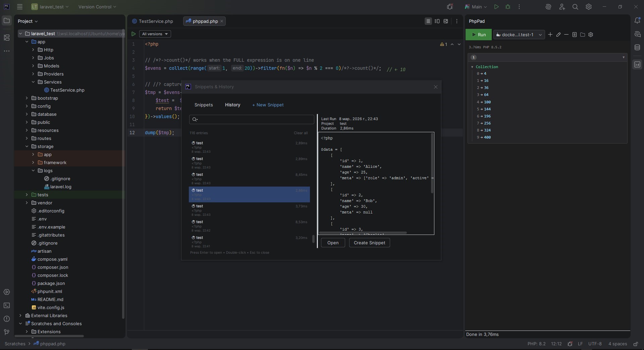Image resolution: width=644 pixels, height=350 pixels.
Task: Collapse the Collection node in output
Action: point(472,67)
